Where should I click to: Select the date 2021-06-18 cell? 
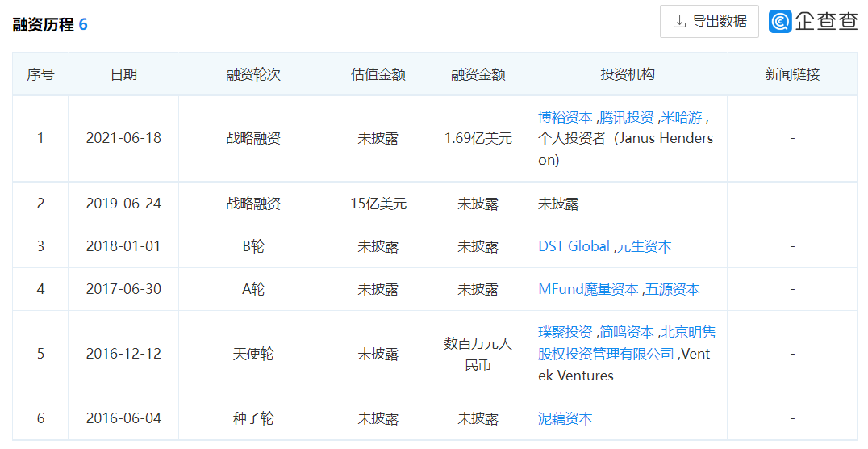point(123,138)
